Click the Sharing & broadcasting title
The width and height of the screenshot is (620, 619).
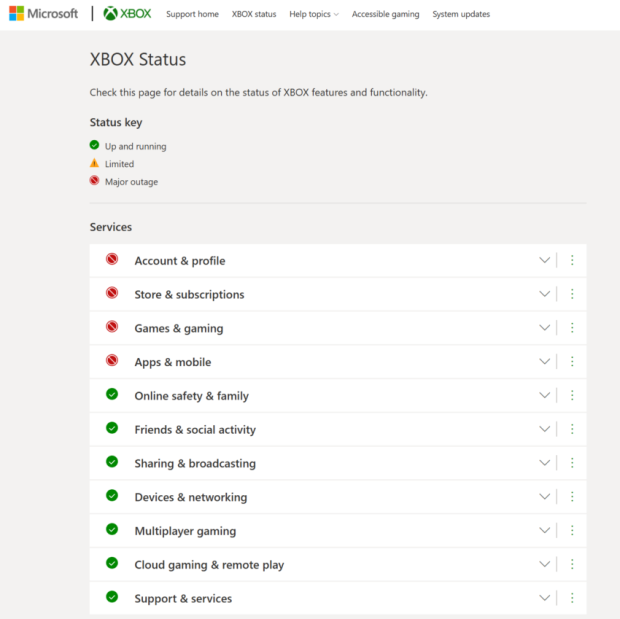click(195, 464)
